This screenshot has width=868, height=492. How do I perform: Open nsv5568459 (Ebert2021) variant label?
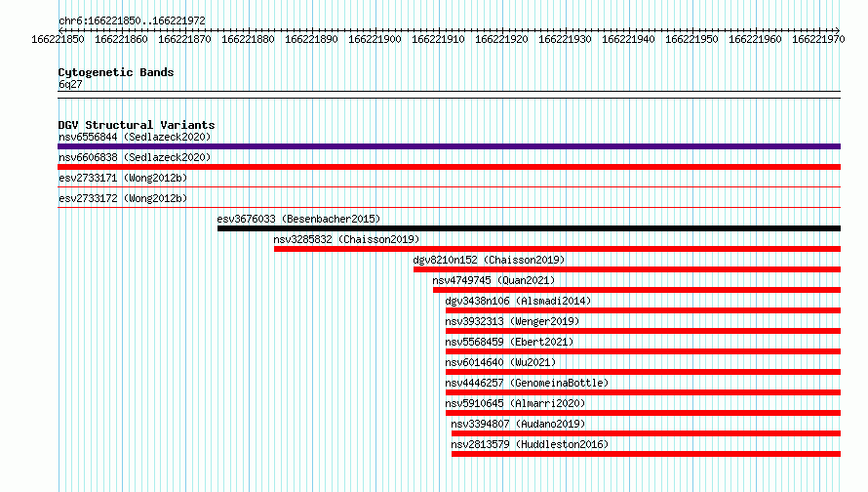pos(509,342)
